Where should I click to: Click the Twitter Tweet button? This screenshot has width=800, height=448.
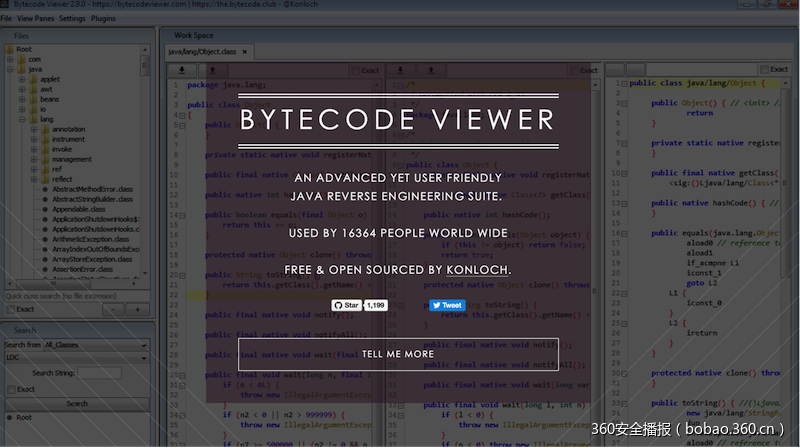coord(447,305)
